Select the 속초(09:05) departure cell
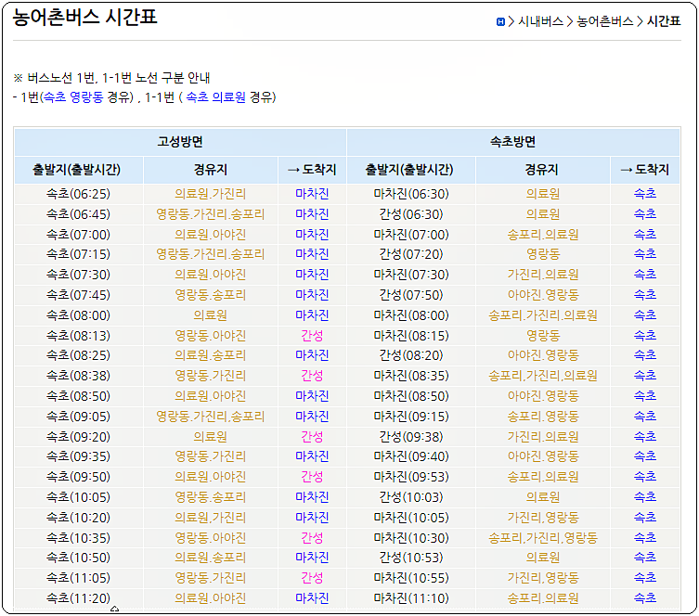699x616 pixels. point(79,417)
